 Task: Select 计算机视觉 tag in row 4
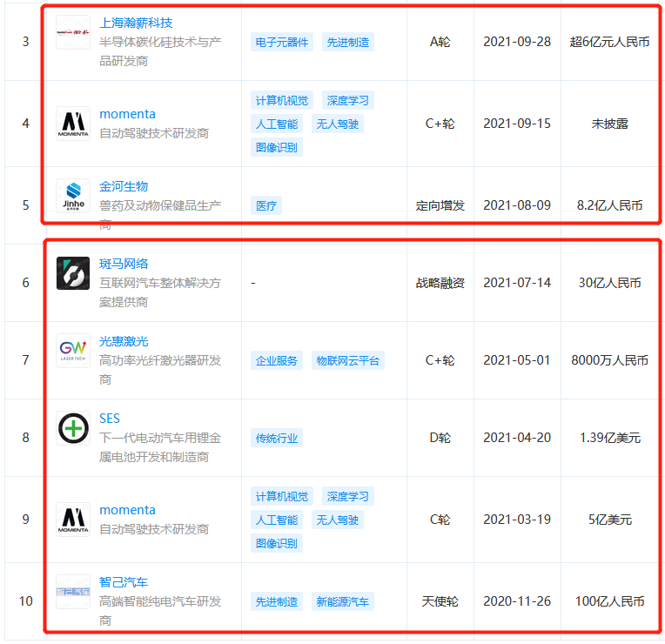[282, 100]
